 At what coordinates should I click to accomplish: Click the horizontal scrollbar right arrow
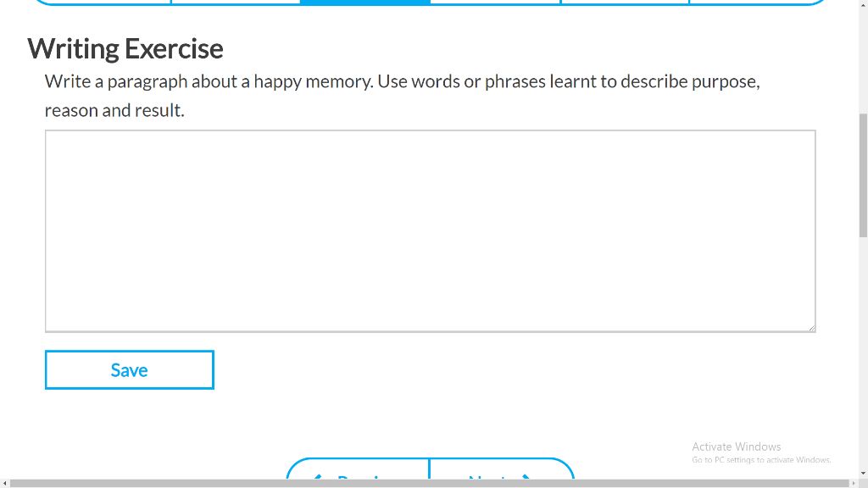(854, 484)
